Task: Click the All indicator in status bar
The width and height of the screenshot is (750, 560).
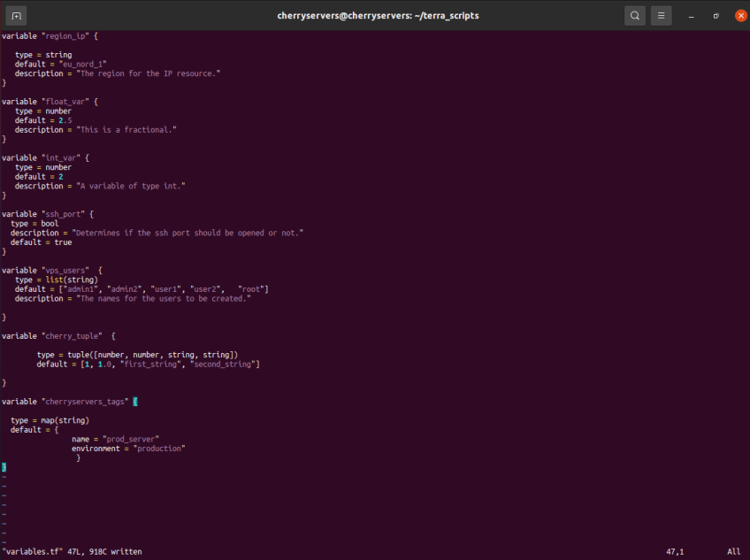Action: coord(733,551)
